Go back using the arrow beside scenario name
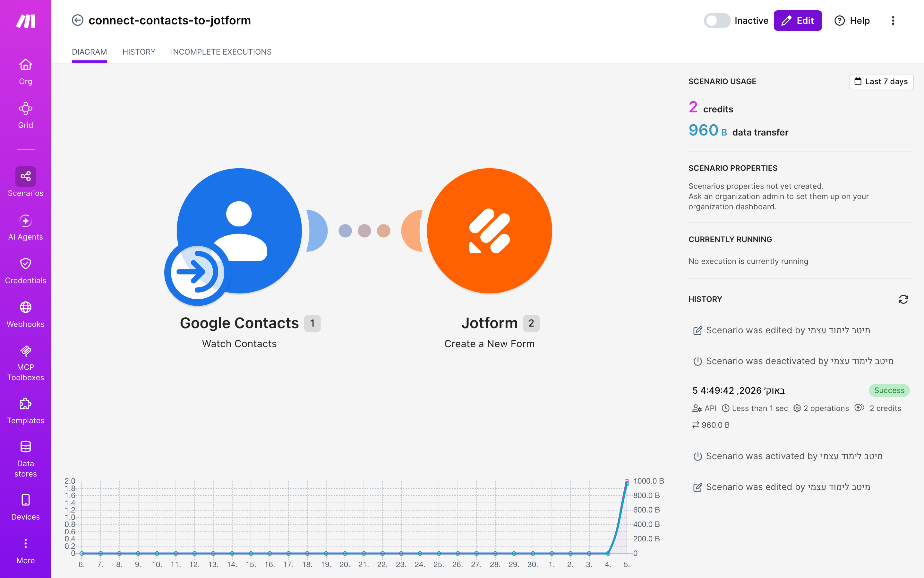 pyautogui.click(x=78, y=20)
